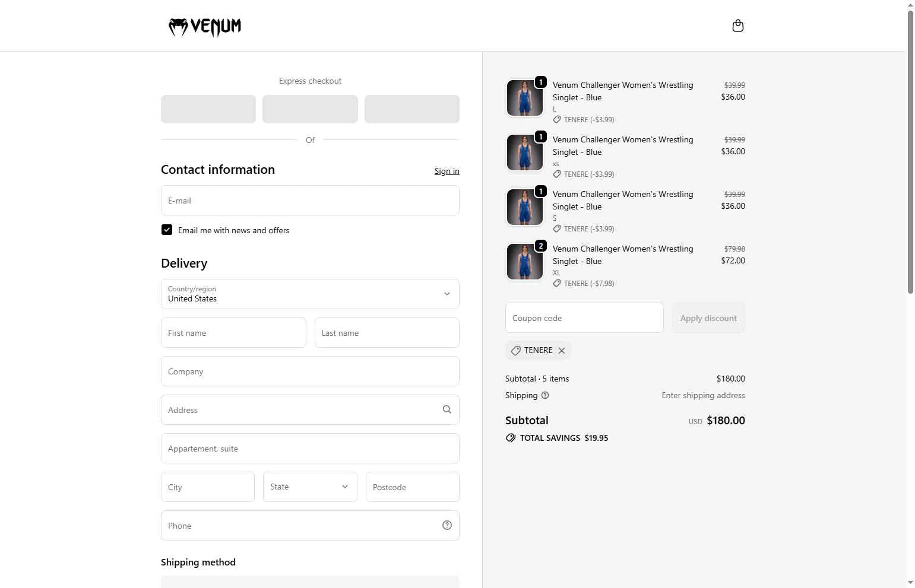The image size is (915, 588).
Task: Click the size S singlet thumbnail
Action: pos(524,207)
